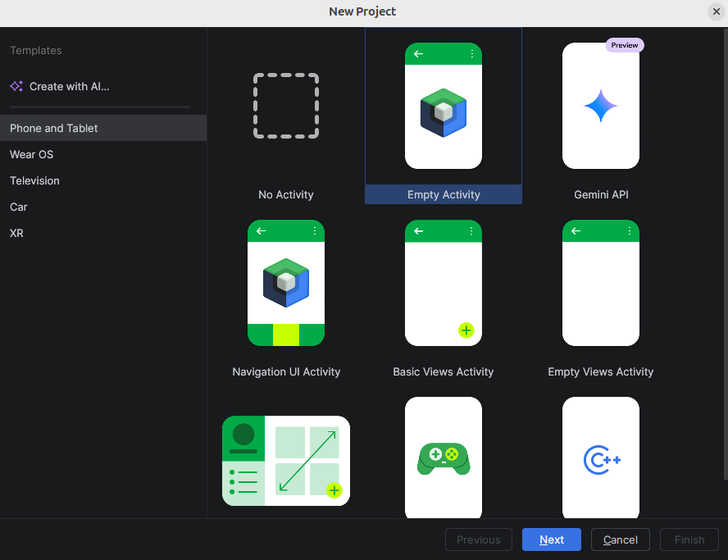Open Create with AI... option
The width and height of the screenshot is (728, 560).
(x=69, y=86)
